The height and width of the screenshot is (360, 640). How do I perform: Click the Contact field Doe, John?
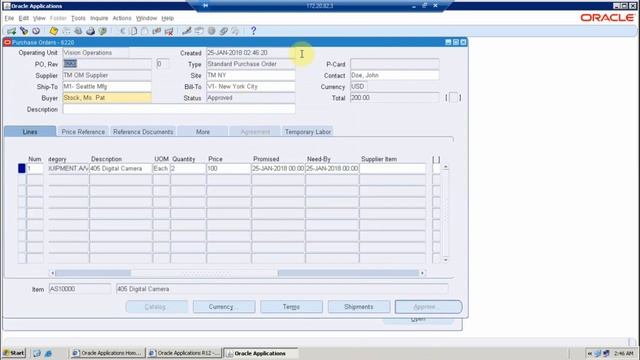point(395,76)
